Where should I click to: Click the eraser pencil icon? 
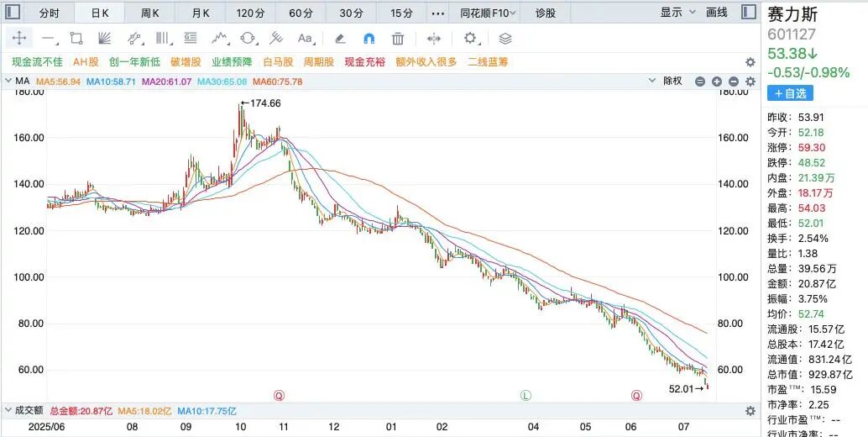(x=341, y=38)
